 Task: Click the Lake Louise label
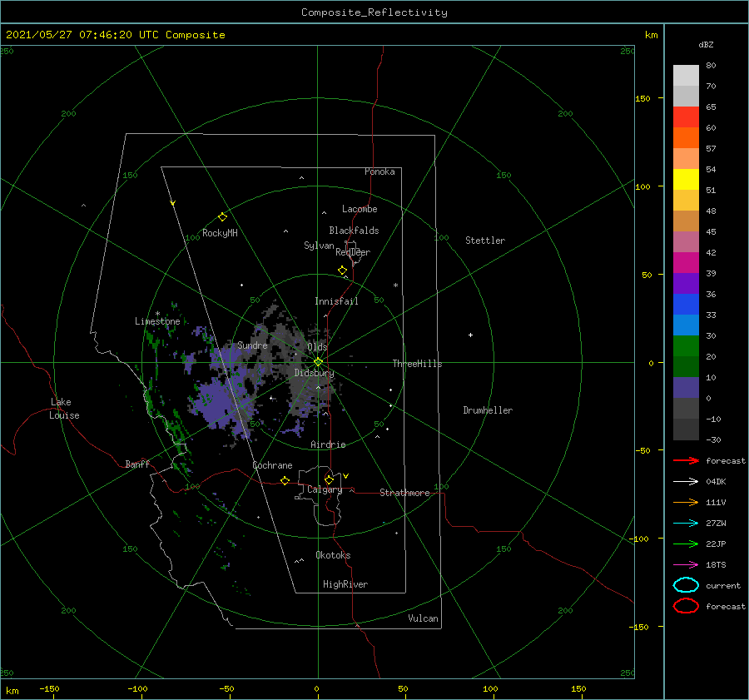point(64,409)
